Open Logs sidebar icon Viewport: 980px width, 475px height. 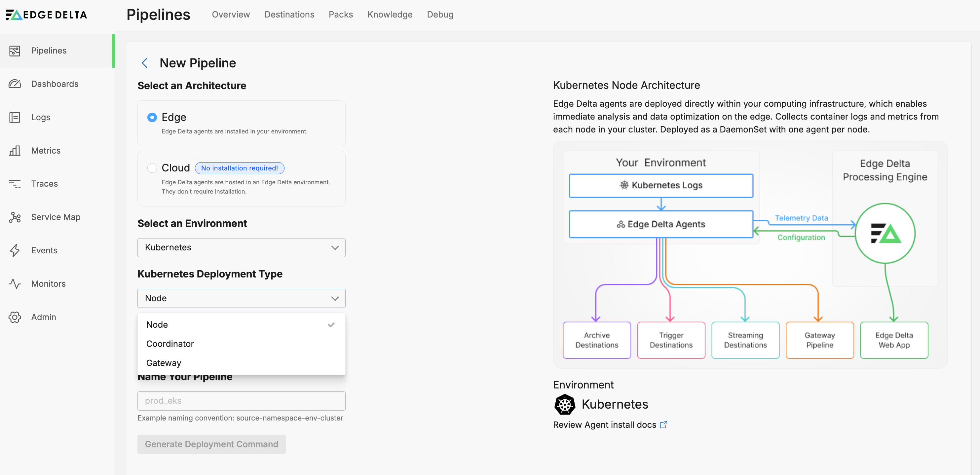click(15, 117)
